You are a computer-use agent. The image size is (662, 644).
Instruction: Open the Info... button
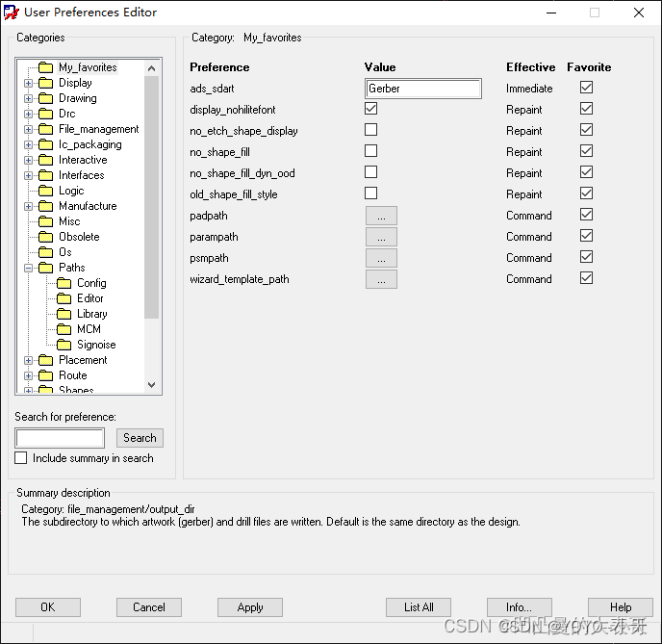520,607
